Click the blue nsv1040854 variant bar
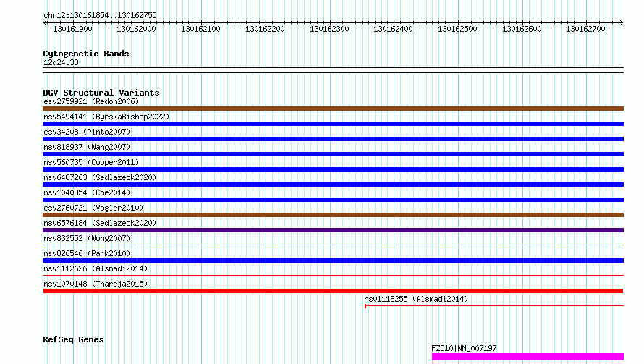The height and width of the screenshot is (364, 644). coord(333,200)
